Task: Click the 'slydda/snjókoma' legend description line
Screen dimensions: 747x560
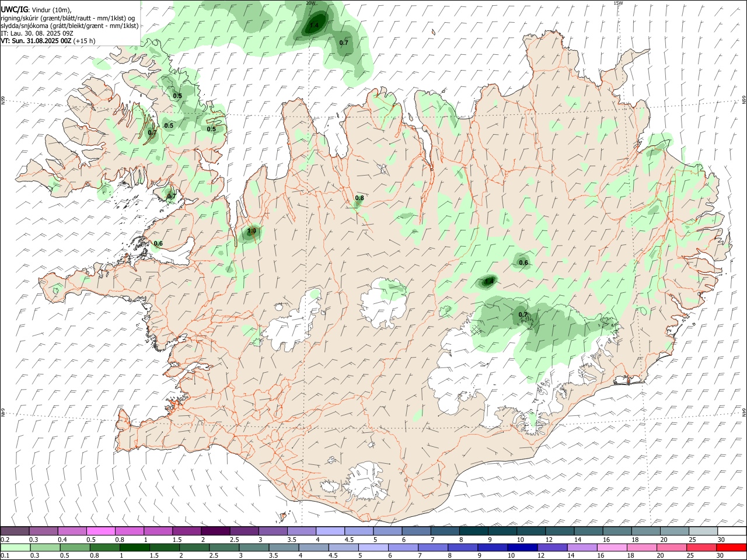Action: pyautogui.click(x=69, y=26)
